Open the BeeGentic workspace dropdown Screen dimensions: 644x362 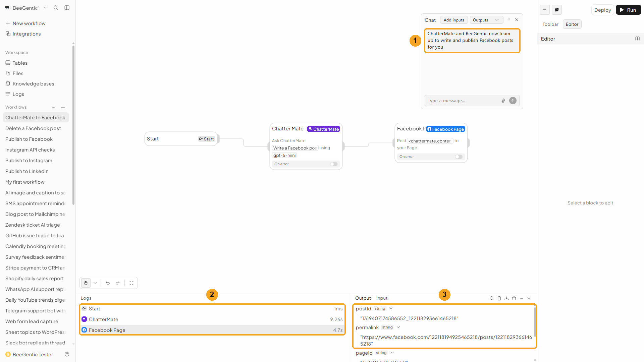(x=45, y=8)
